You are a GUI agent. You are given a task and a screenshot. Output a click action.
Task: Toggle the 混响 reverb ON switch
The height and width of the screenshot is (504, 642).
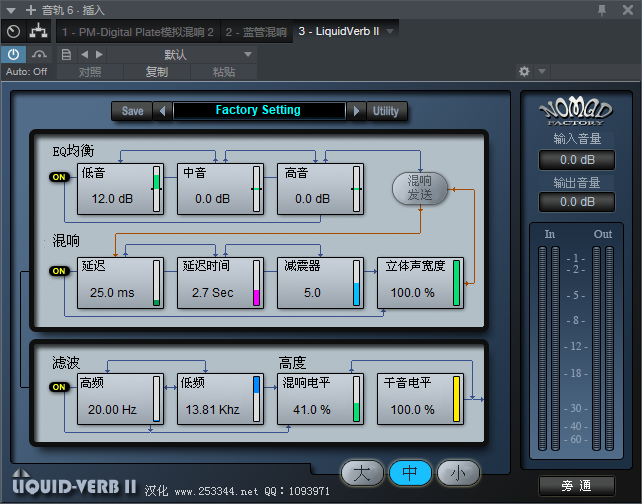point(59,271)
